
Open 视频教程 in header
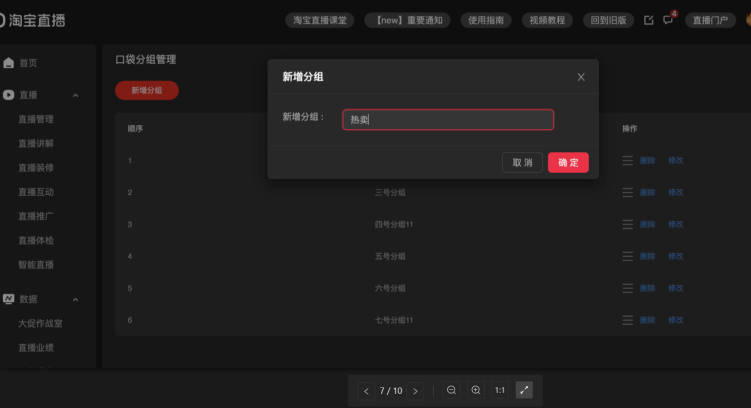tap(547, 20)
